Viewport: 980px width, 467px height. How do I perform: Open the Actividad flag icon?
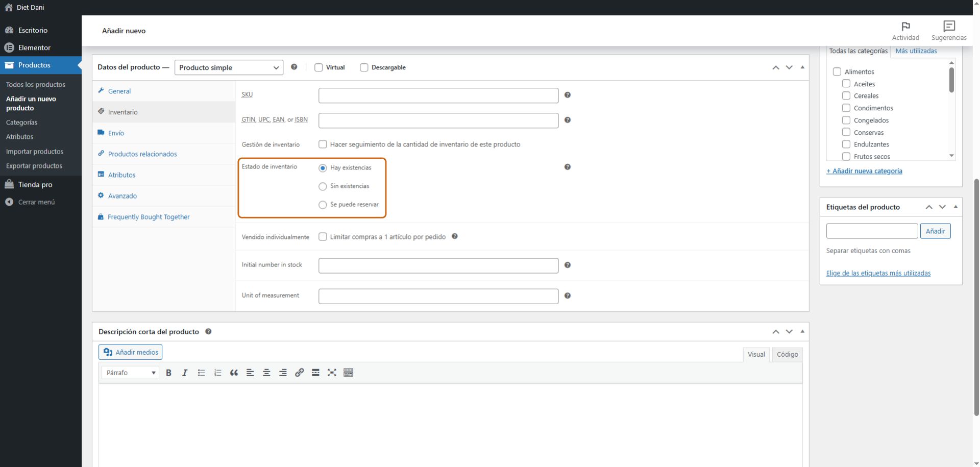(905, 27)
